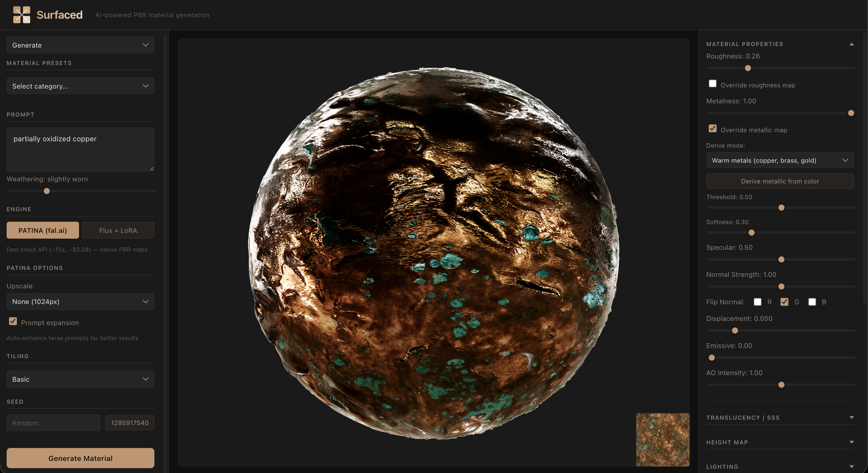Enable Override roughness map checkbox
The height and width of the screenshot is (473, 868).
coord(712,84)
